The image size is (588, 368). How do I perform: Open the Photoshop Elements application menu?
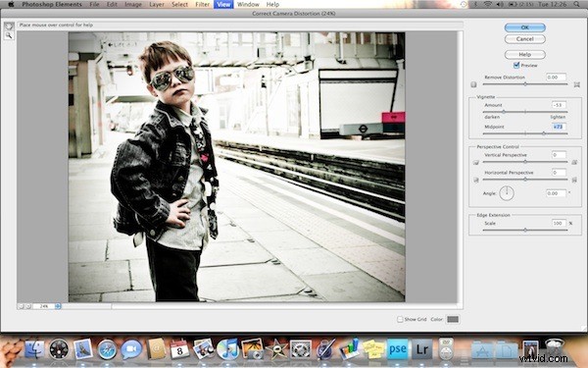52,4
